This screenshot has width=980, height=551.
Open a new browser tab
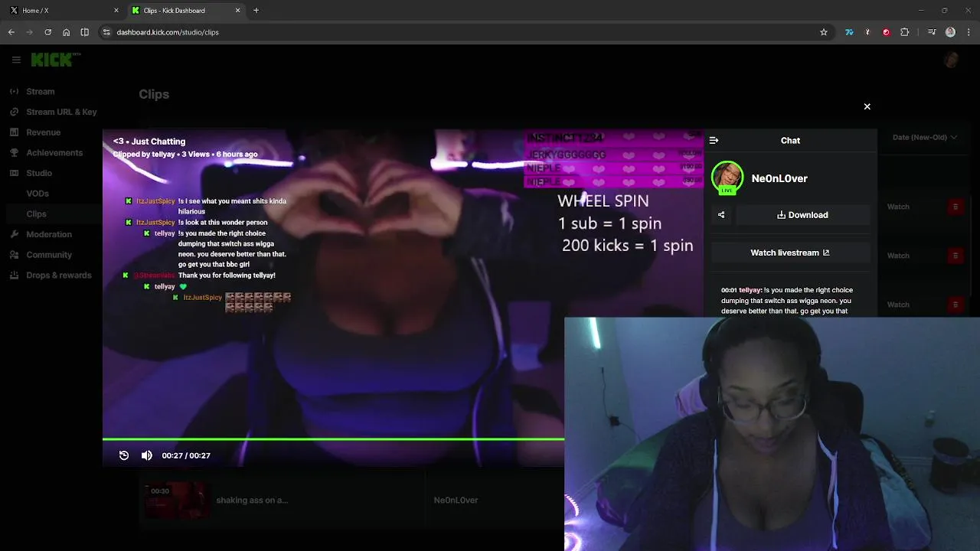coord(256,11)
